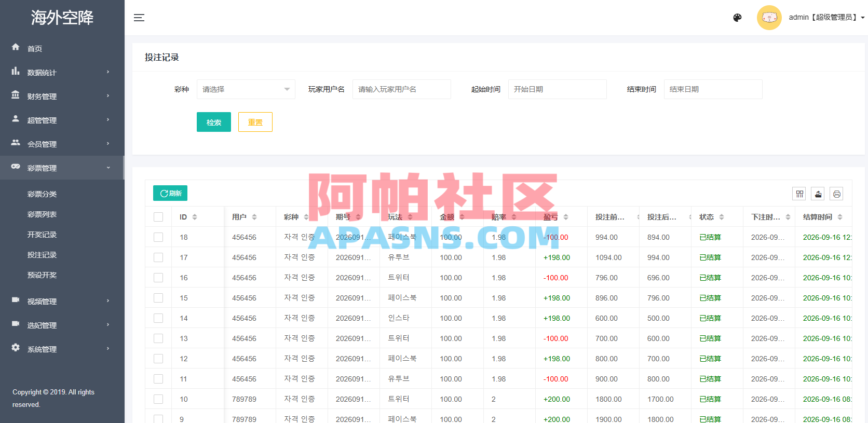Screen dimensions: 868x423
Task: Sort the table by 用户 column
Action: coord(254,217)
